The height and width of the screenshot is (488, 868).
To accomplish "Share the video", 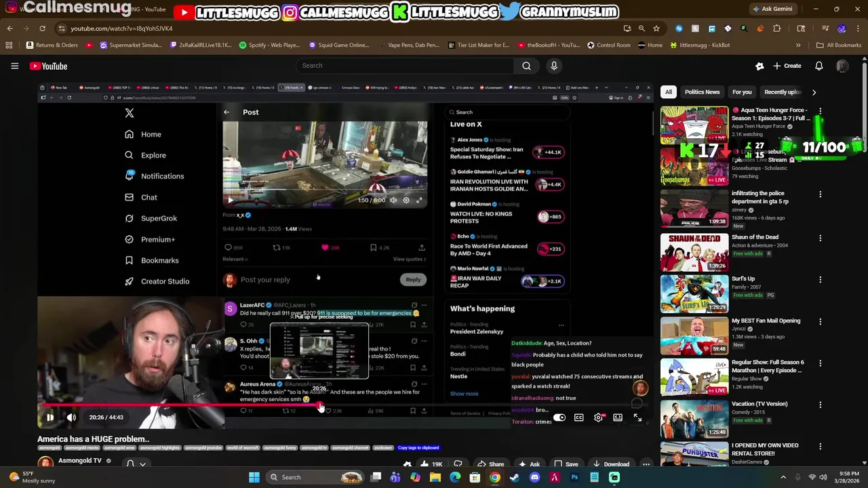I will (x=490, y=464).
